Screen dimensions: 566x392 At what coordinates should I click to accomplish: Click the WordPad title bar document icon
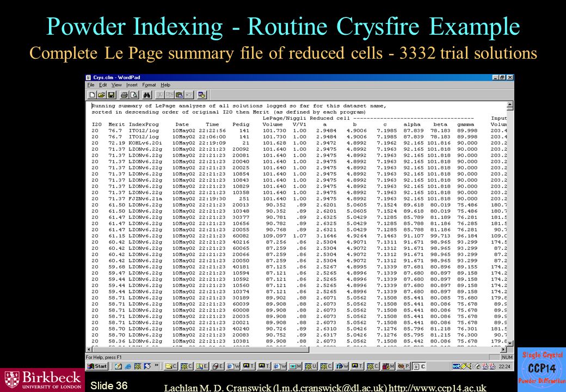[89, 77]
